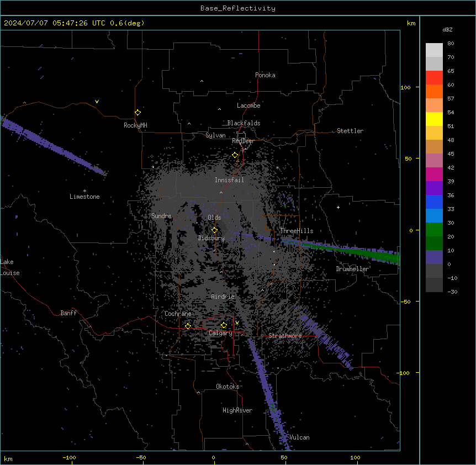Image resolution: width=476 pixels, height=465 pixels.
Task: Click the Limestone label
Action: (x=84, y=197)
